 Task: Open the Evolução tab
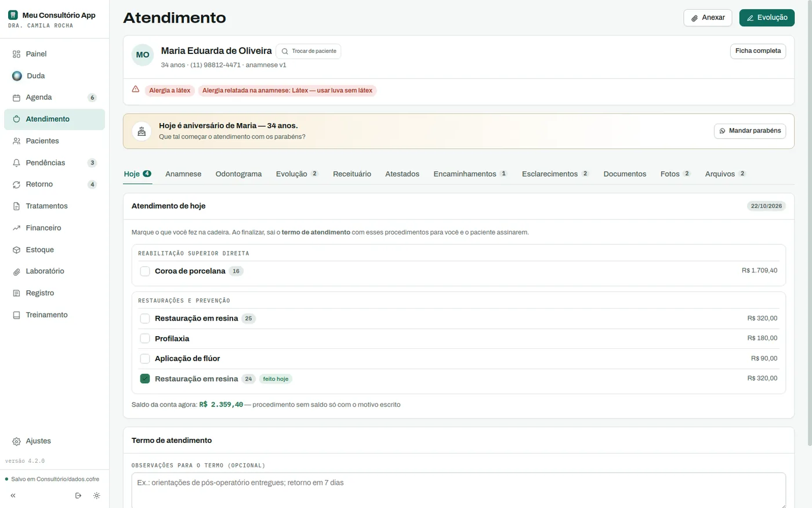pos(297,174)
